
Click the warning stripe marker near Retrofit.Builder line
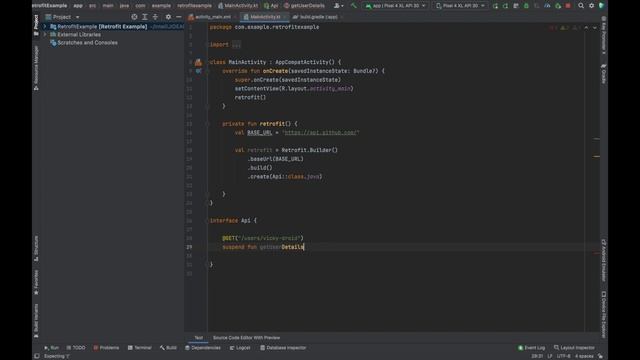(597, 156)
